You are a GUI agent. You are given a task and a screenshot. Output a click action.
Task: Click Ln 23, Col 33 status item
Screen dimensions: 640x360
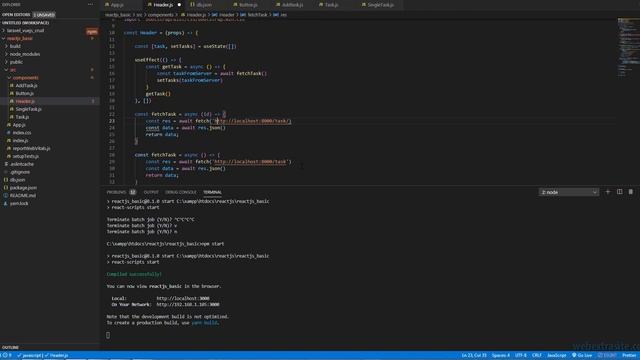[474, 356]
